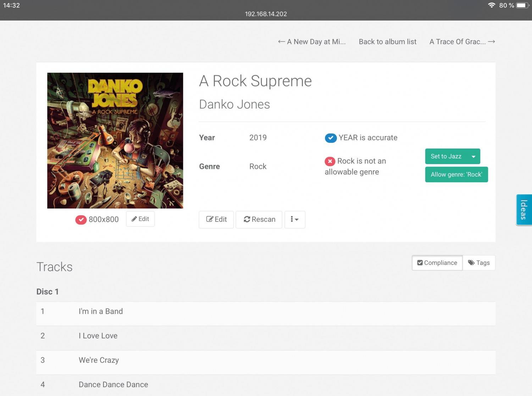Go to next album A Trace Of Grac...
The image size is (532, 396).
(x=462, y=42)
